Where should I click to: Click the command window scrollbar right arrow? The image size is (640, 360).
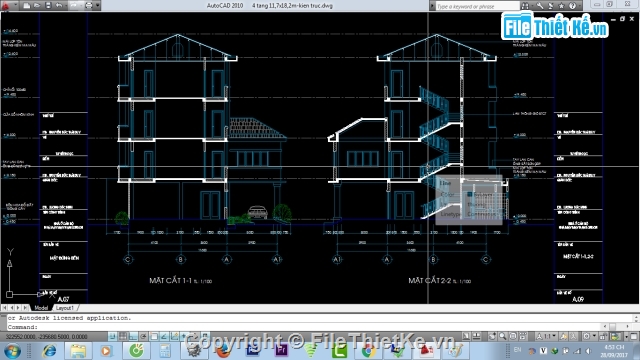tap(628, 327)
